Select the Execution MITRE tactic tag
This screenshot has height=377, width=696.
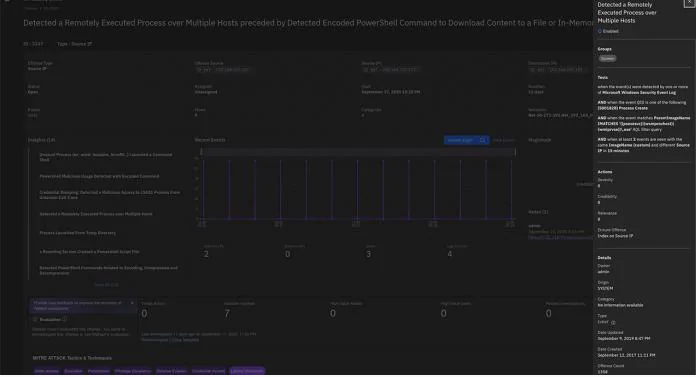tap(73, 371)
